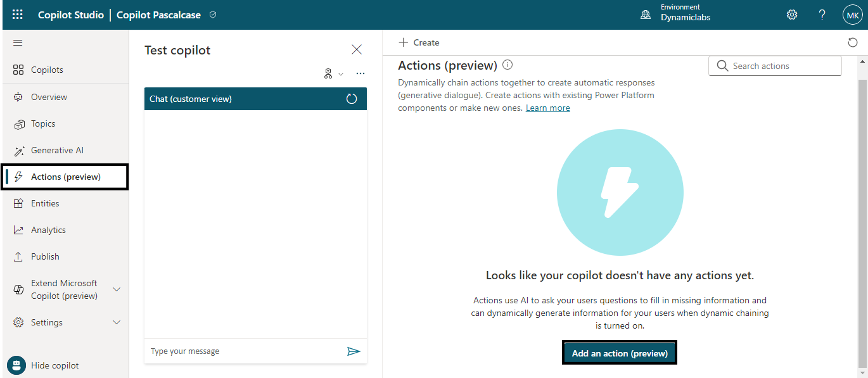
Task: Click Add an action (preview) button
Action: (620, 353)
